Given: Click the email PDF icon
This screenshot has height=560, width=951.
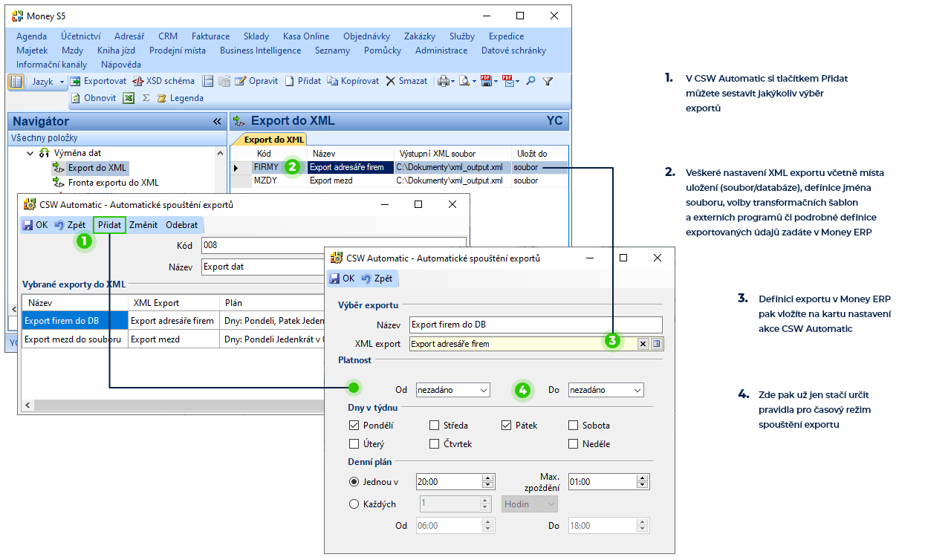Looking at the screenshot, I should click(x=508, y=81).
